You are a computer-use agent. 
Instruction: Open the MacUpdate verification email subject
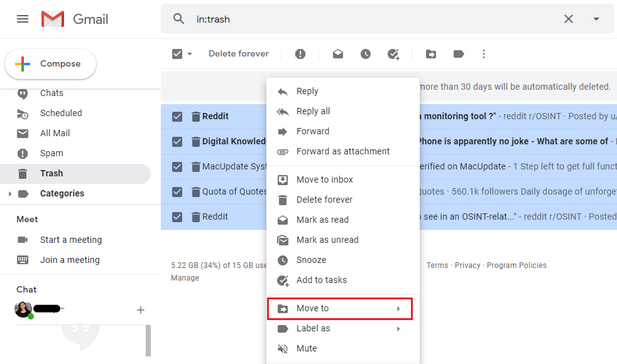(x=462, y=167)
